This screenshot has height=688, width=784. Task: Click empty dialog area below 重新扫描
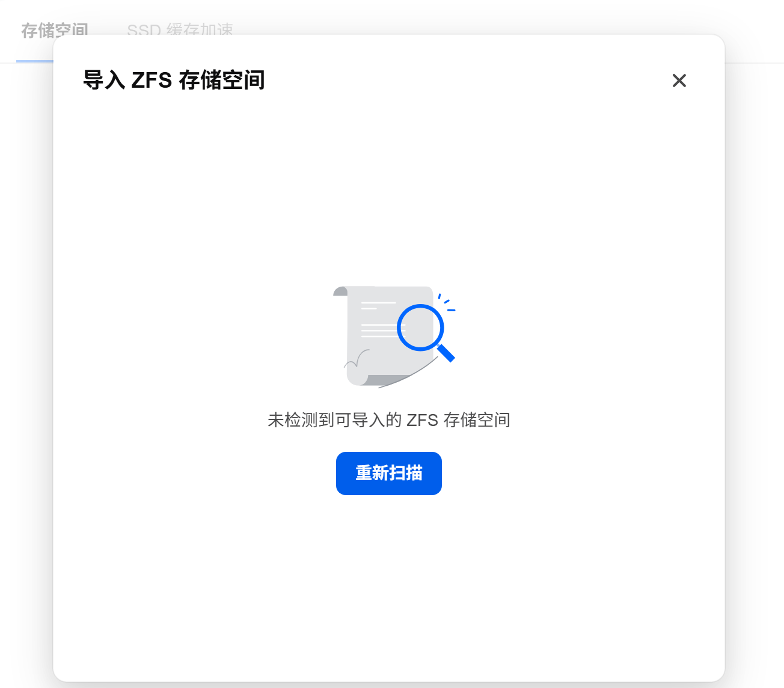389,583
